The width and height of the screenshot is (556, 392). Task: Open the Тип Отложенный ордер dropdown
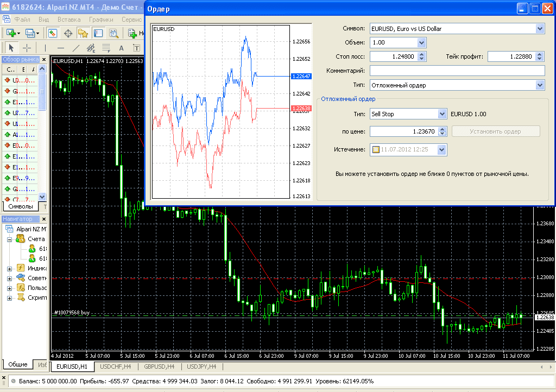pyautogui.click(x=540, y=85)
